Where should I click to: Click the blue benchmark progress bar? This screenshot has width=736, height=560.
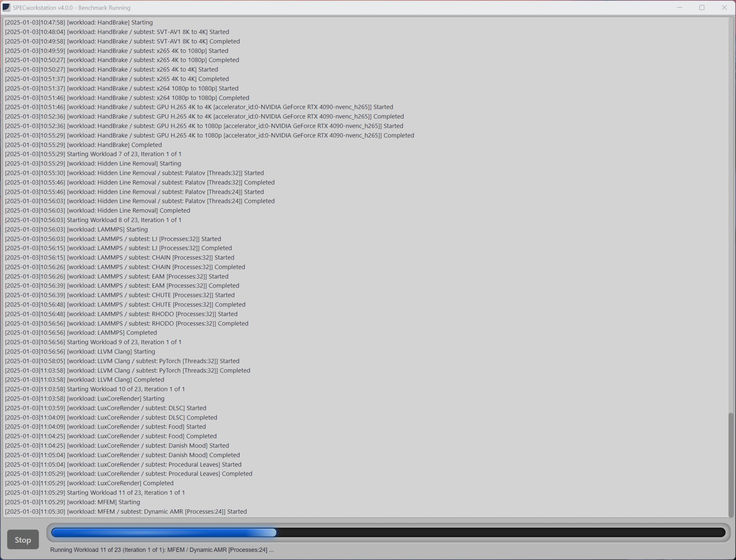click(x=388, y=532)
